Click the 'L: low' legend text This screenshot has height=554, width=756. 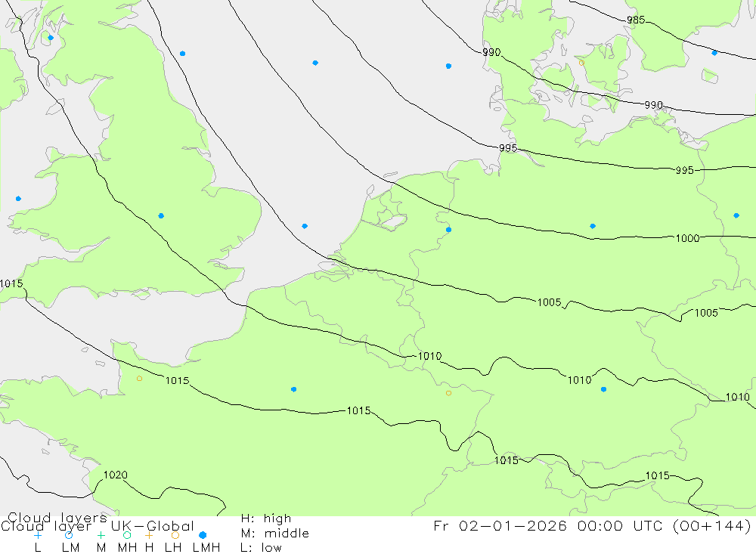click(x=262, y=548)
